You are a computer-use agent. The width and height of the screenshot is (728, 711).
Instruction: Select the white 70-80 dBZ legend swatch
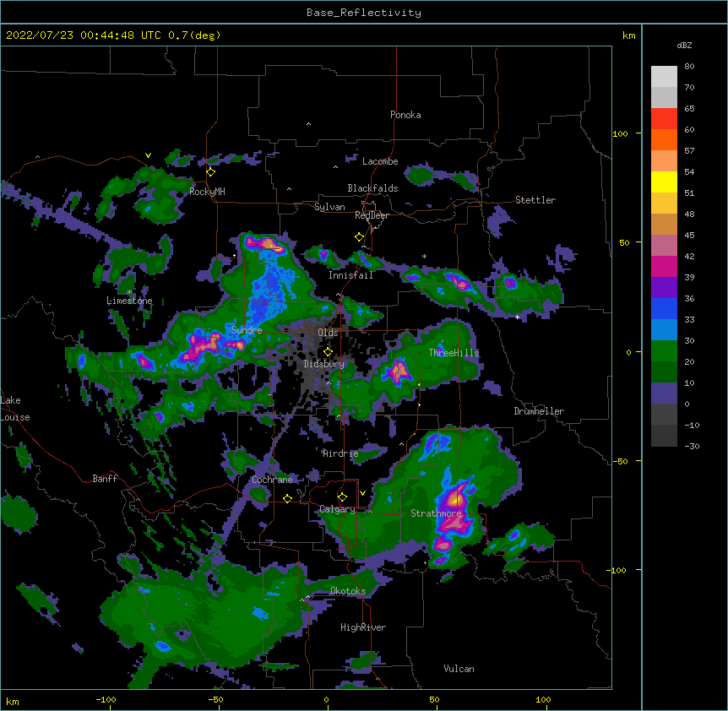(x=664, y=77)
